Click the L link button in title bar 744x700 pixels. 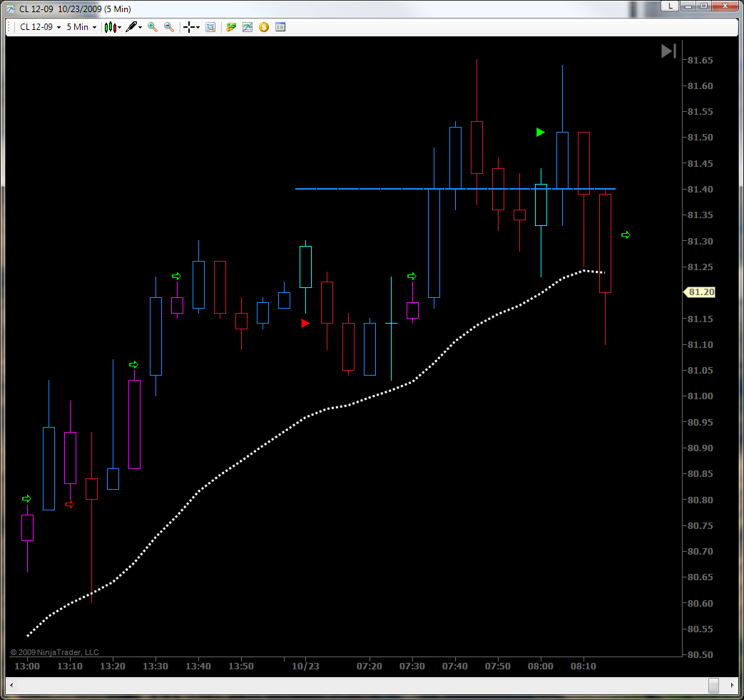point(670,6)
